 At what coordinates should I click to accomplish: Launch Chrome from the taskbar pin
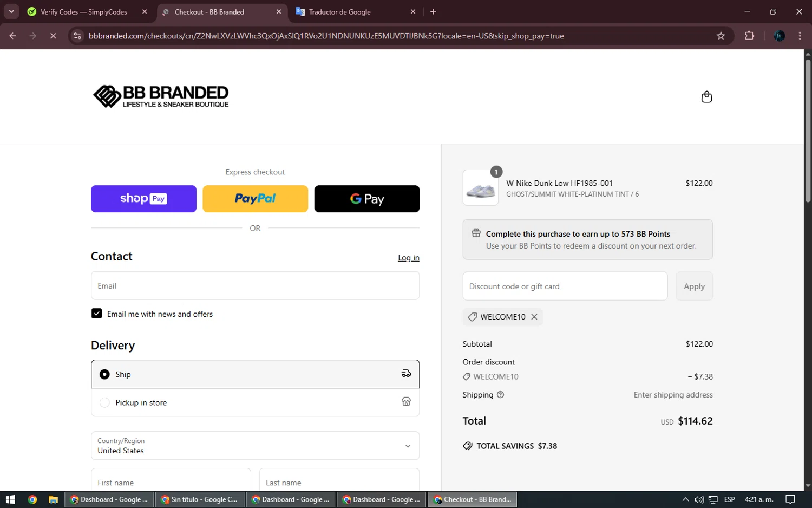[x=32, y=499]
